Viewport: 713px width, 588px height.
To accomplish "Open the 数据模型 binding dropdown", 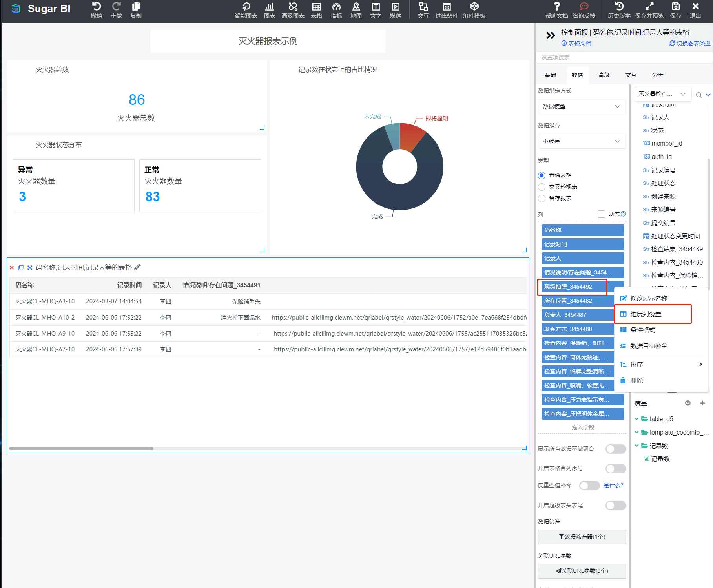I will coord(582,106).
